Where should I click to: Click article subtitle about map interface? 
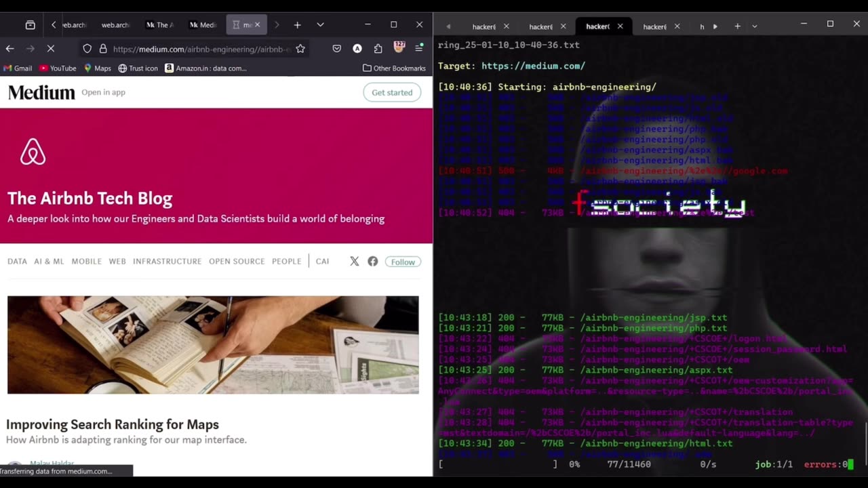[x=126, y=440]
